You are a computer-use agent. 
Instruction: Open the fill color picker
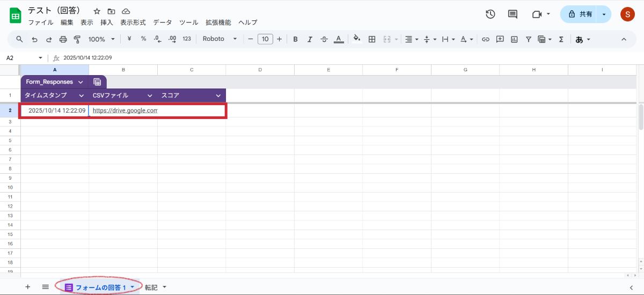coord(357,39)
